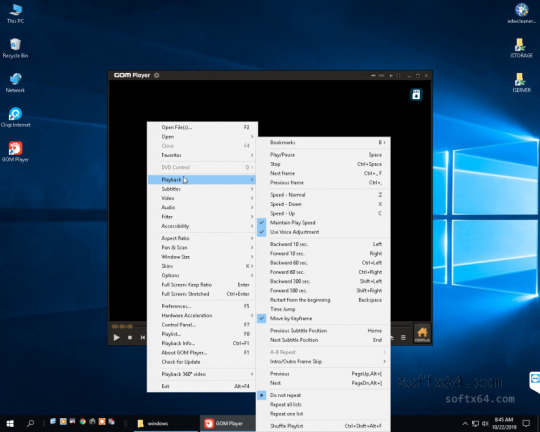The image size is (540, 432).
Task: Click the previous track button in player controls
Action: click(142, 337)
